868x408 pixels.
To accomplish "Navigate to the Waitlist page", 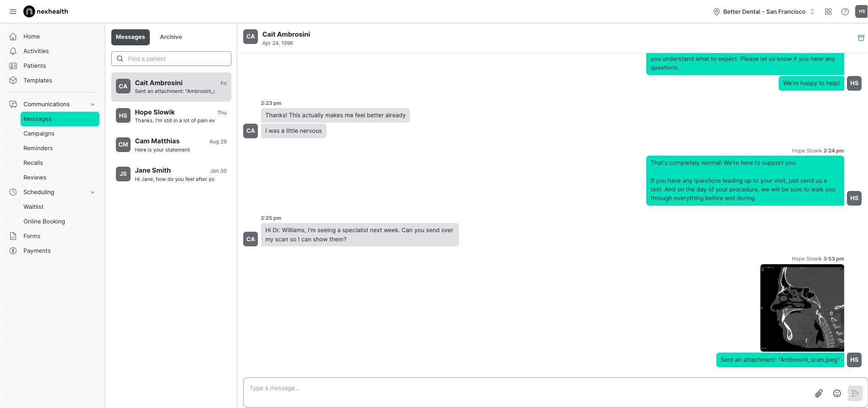I will 33,207.
